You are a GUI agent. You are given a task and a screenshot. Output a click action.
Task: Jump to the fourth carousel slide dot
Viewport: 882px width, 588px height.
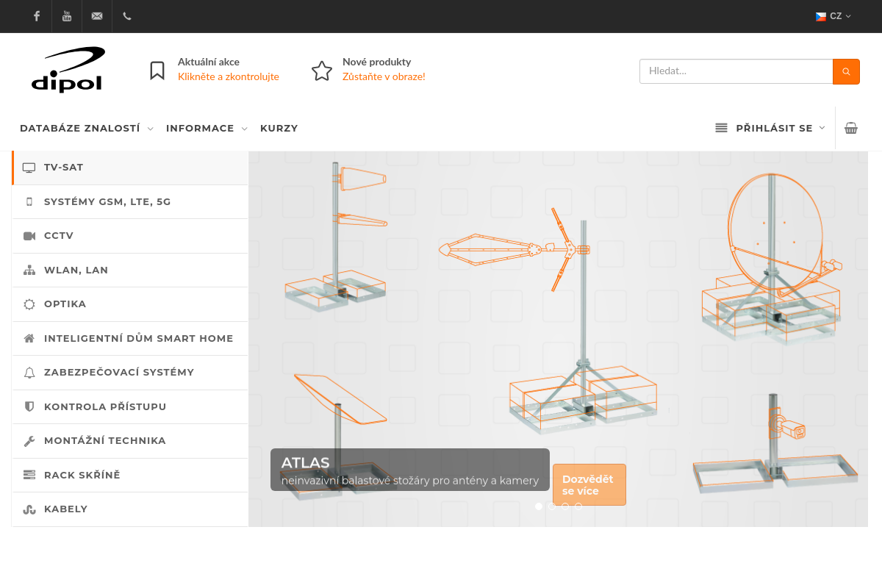[578, 506]
